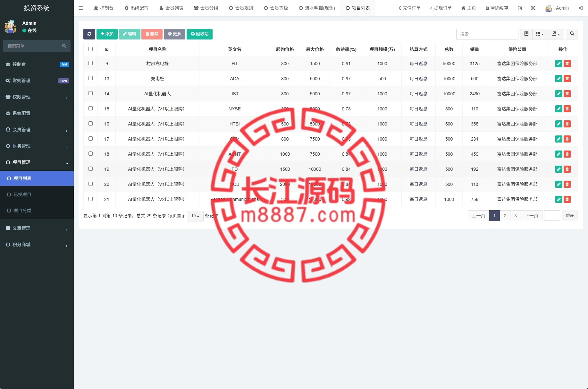
Task: Open the page size 10 dropdown
Action: pyautogui.click(x=195, y=216)
